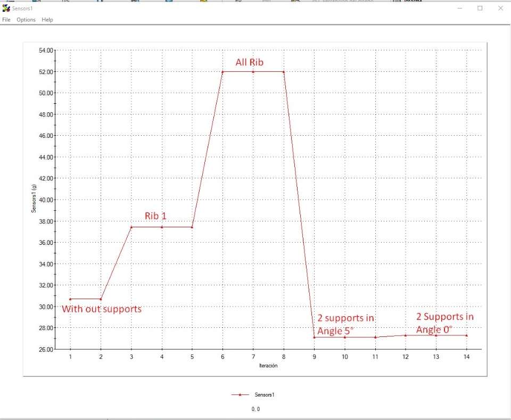The width and height of the screenshot is (511, 420).
Task: Maximize the Sensors1 window
Action: tap(480, 8)
